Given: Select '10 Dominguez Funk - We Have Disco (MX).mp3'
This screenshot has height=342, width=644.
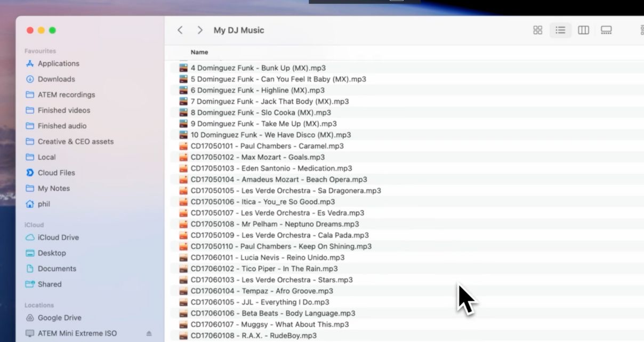Looking at the screenshot, I should [x=271, y=135].
